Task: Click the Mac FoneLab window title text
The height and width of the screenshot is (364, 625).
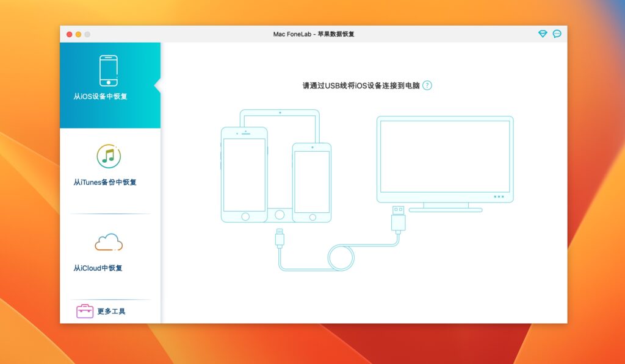Action: coord(312,34)
